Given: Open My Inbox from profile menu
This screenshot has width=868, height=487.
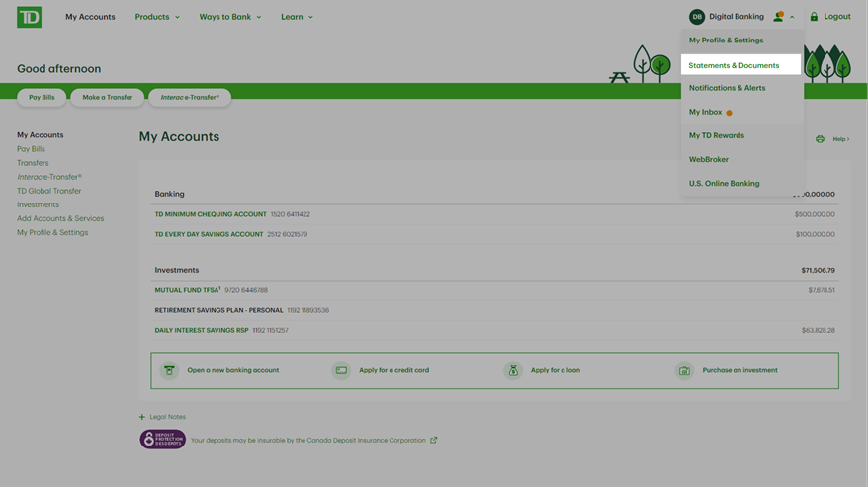Looking at the screenshot, I should pos(705,112).
